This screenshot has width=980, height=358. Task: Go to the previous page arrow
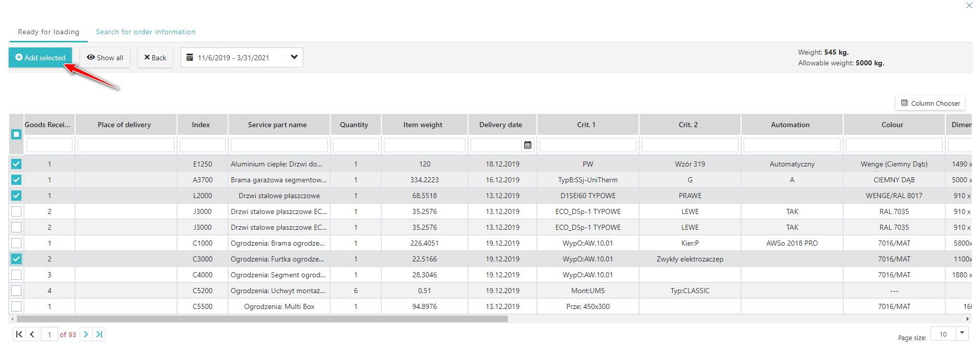[32, 334]
